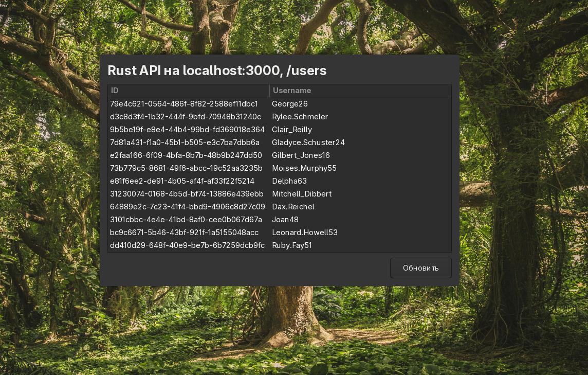The width and height of the screenshot is (588, 375).
Task: Select ID e81f6ee2-de91-4b05-af4f-af33f22f5214
Action: (x=182, y=181)
